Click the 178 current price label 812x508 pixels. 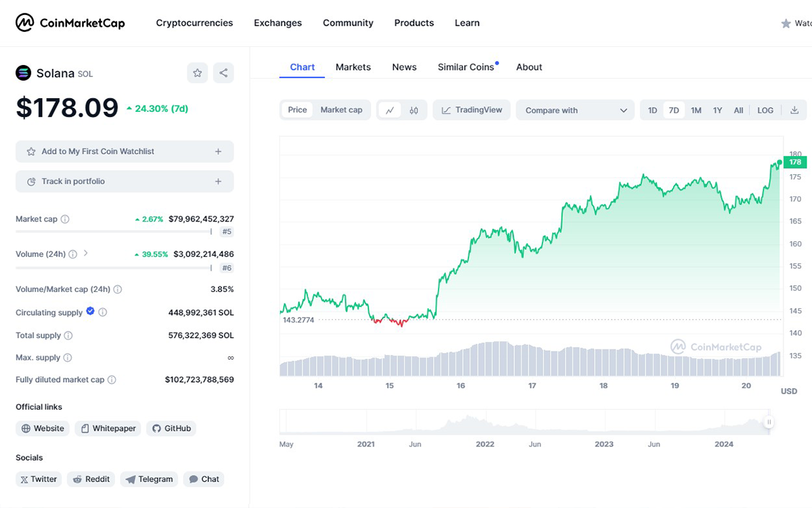[795, 163]
